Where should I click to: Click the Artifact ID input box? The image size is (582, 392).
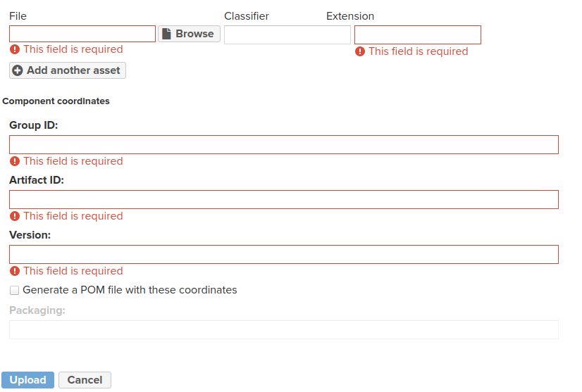pos(283,199)
